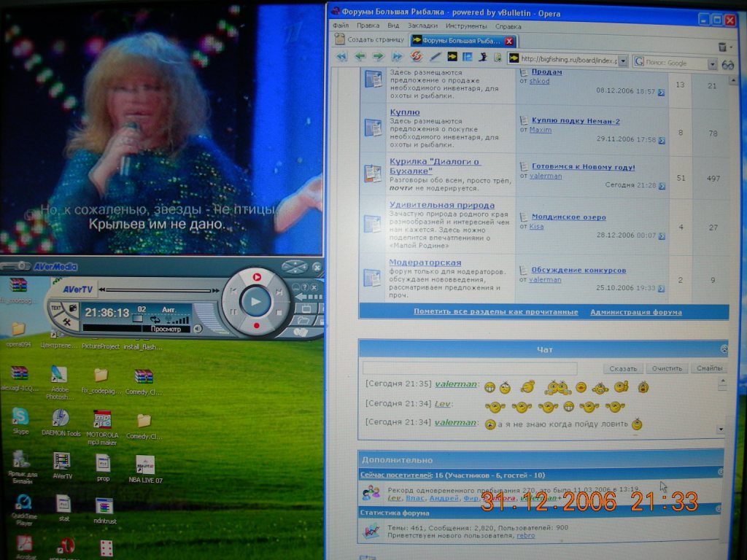Go back using Opera's green back arrow

pos(360,57)
